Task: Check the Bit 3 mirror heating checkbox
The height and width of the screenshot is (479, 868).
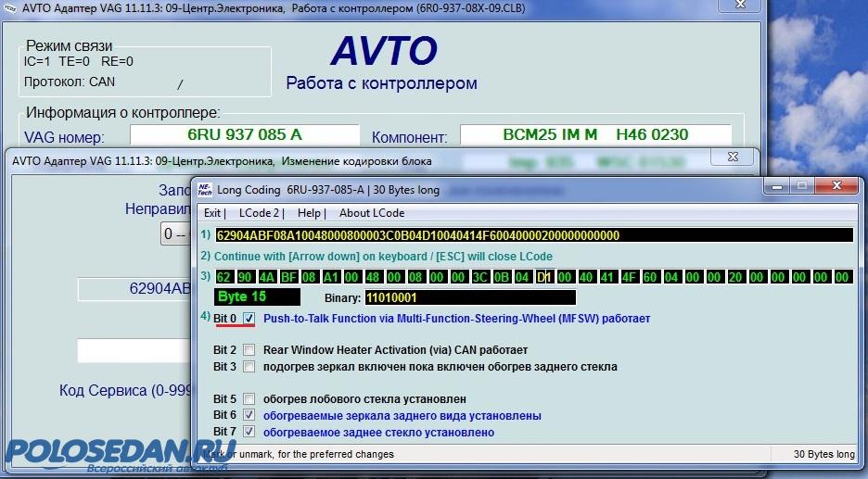Action: click(249, 367)
